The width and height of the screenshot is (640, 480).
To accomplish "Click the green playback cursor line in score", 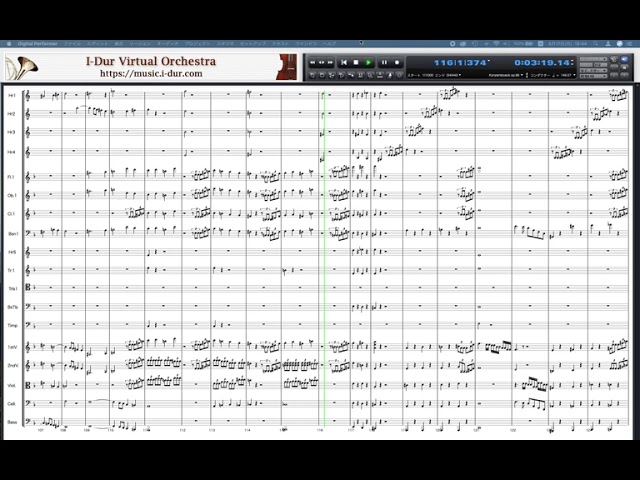I will pos(324,257).
